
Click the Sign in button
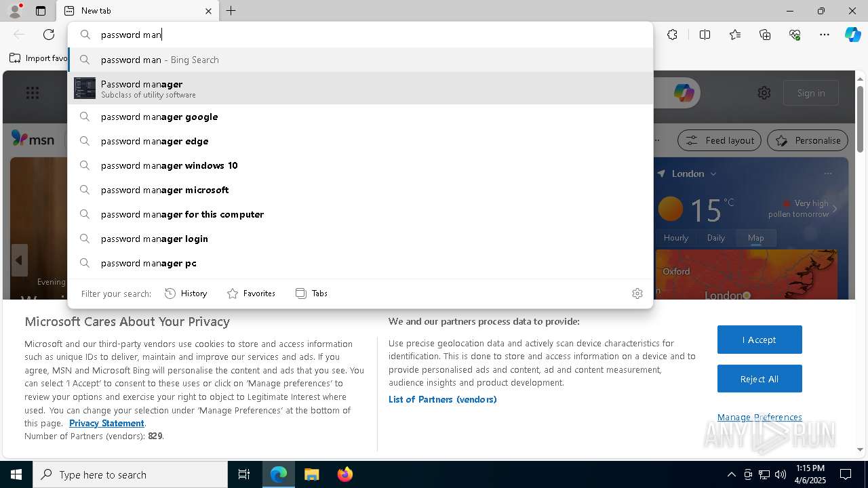coord(811,93)
